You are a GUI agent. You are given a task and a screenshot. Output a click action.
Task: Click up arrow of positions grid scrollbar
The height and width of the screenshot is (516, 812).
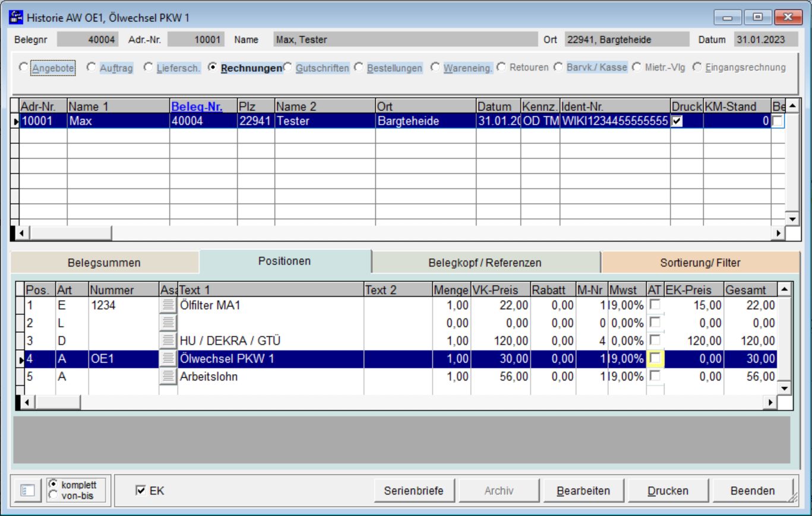click(785, 289)
